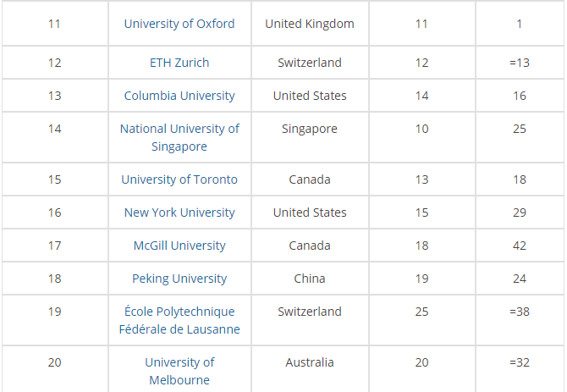Select Canada in the University of Toronto row
Viewport: 567px width, 392px height.
tap(310, 179)
